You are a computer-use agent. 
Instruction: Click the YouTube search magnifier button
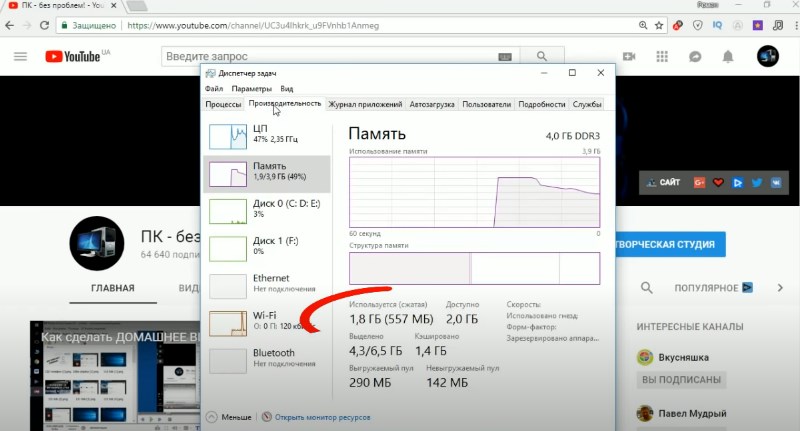[x=542, y=56]
